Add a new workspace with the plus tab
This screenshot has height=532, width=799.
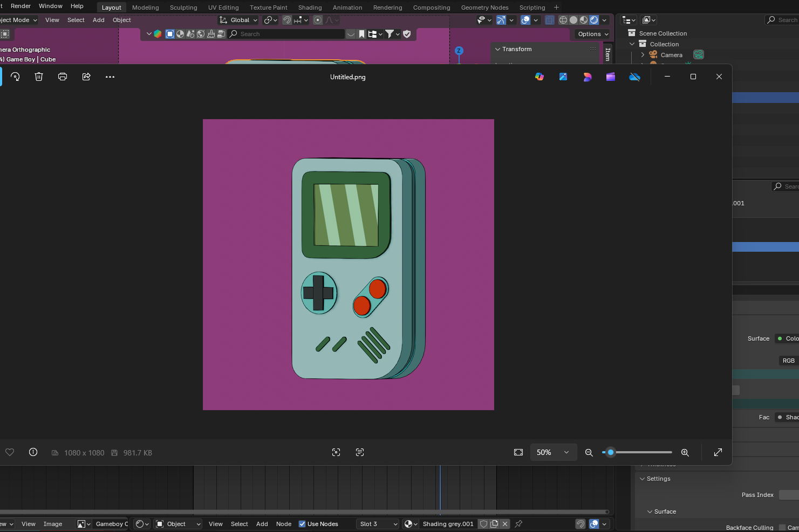(556, 8)
